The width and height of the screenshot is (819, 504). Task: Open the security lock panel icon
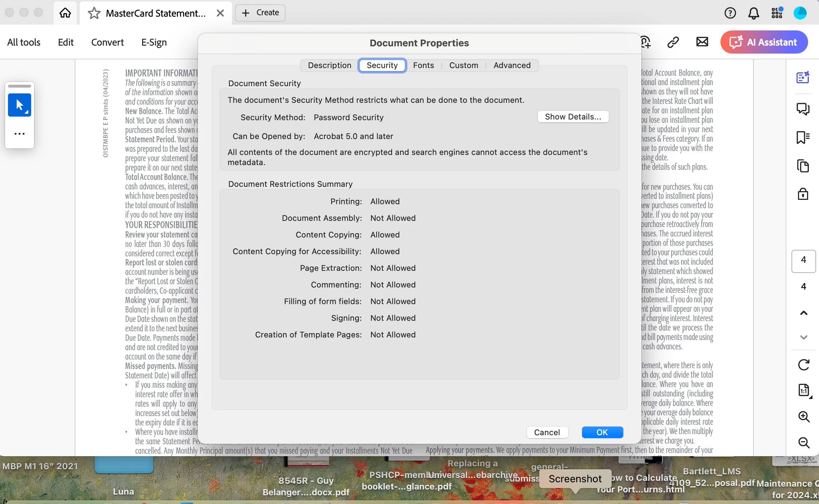803,194
